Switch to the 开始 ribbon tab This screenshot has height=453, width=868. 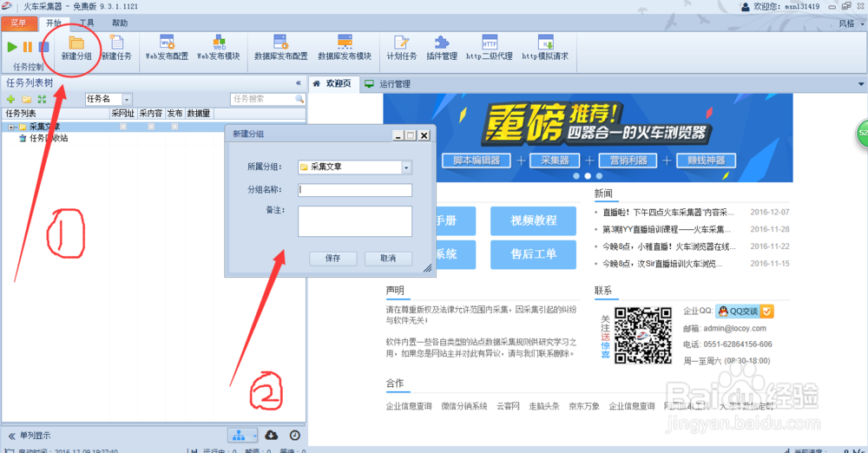click(x=54, y=23)
